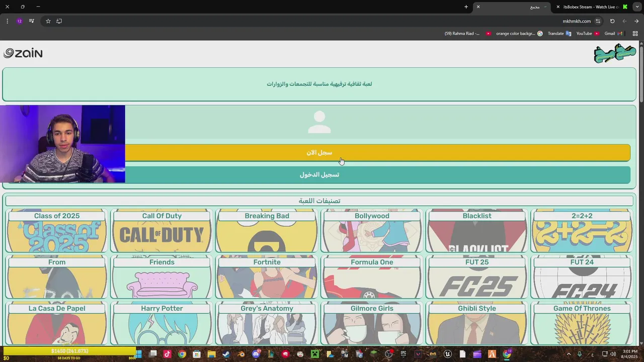This screenshot has width=644, height=362.
Task: Click the microphone icon in system tray
Action: coord(580,354)
